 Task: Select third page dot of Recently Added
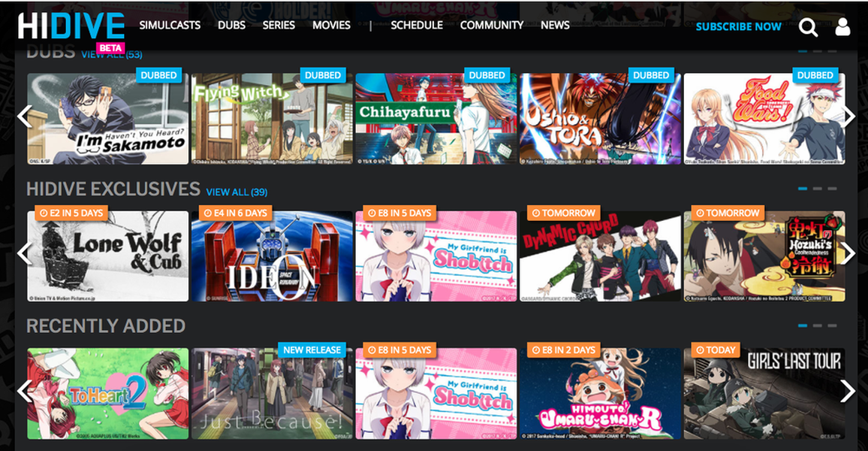click(x=832, y=325)
